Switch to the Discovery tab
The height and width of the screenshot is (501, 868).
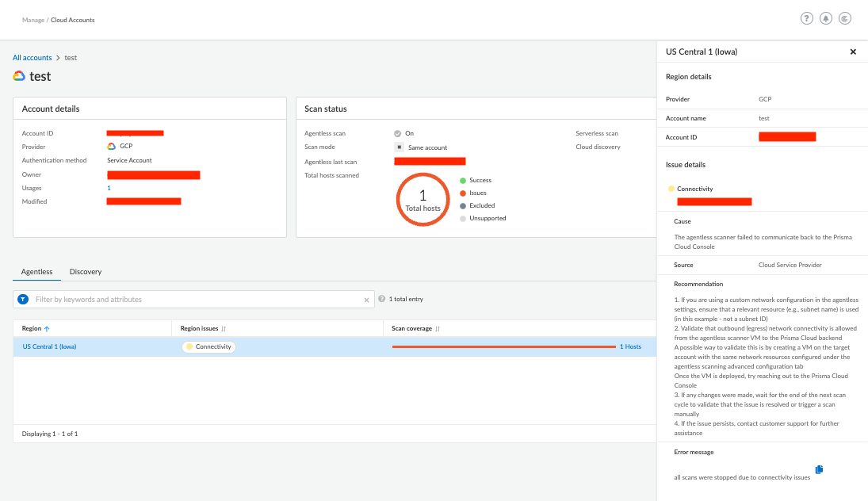coord(86,272)
